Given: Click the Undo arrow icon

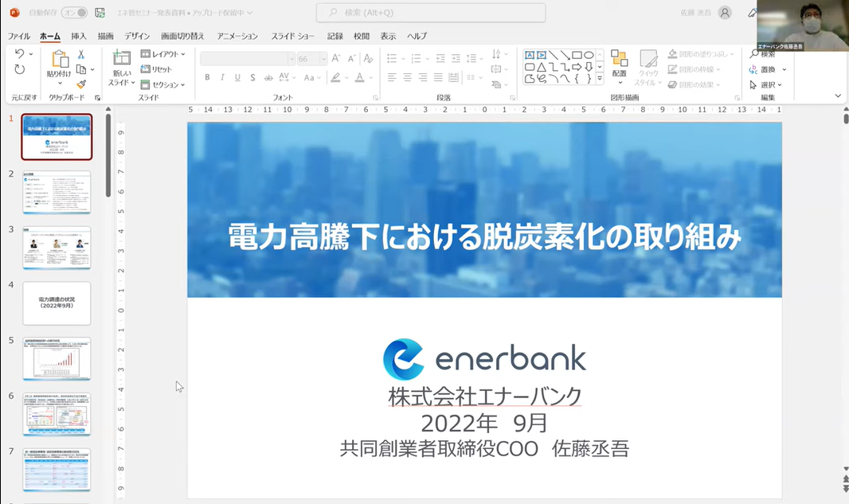Looking at the screenshot, I should pos(19,53).
